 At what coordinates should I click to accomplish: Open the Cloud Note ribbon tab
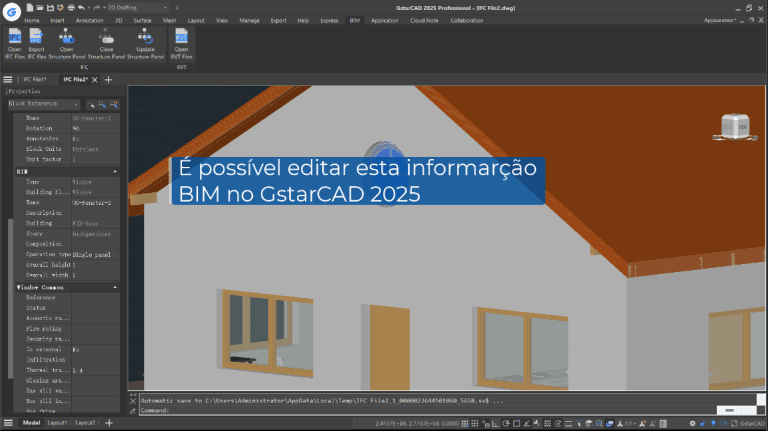[424, 21]
